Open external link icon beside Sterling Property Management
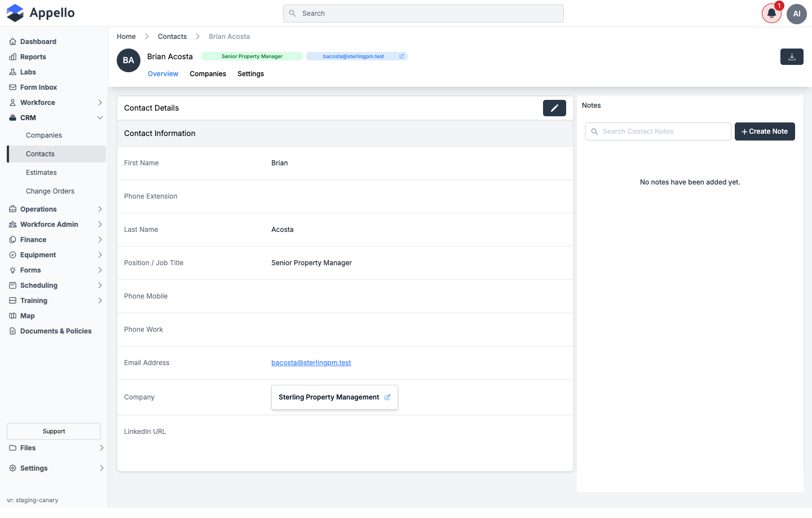This screenshot has width=812, height=518. [387, 397]
